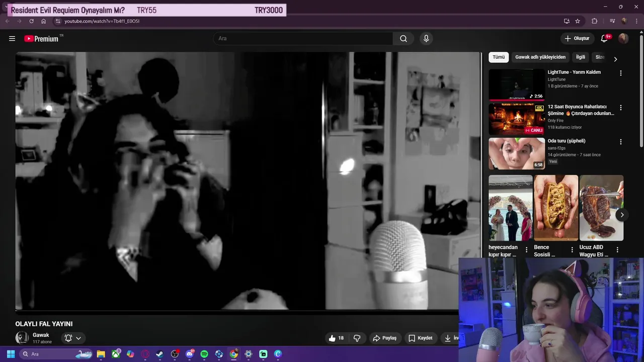Open options for LightTune video
644x362 pixels.
click(x=620, y=73)
